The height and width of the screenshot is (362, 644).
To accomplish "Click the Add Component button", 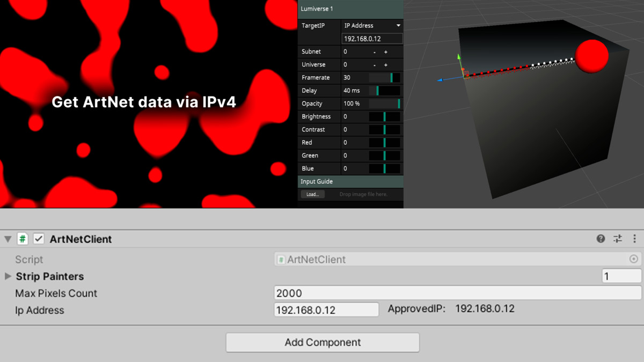I will point(323,342).
